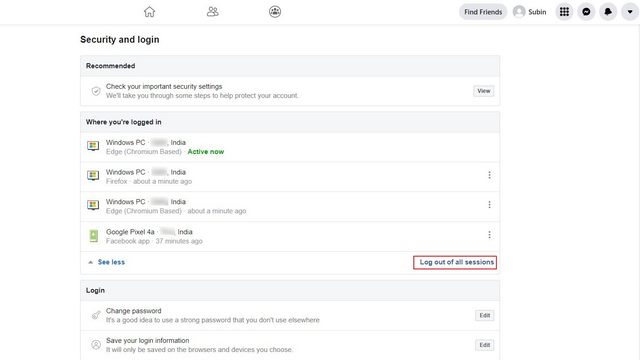Click the shield icon beside security settings
Screen dimensions: 640x360
pyautogui.click(x=96, y=91)
